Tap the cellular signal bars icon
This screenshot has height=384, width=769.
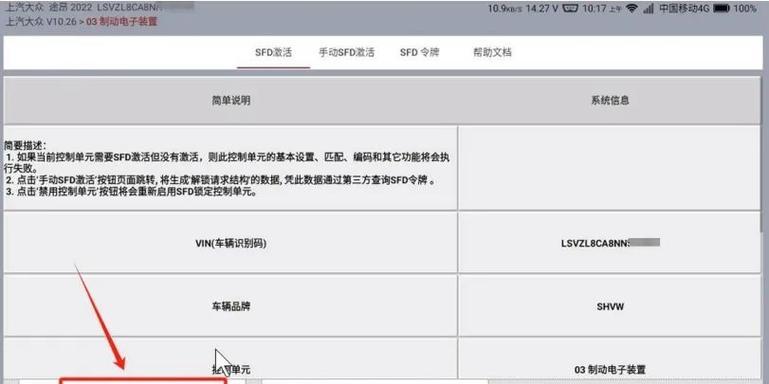pyautogui.click(x=648, y=8)
